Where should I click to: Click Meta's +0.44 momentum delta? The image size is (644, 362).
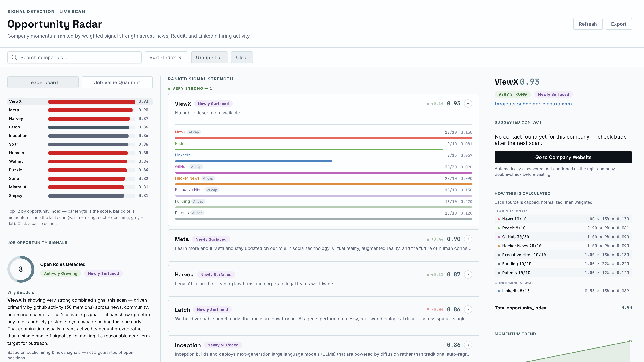click(435, 239)
